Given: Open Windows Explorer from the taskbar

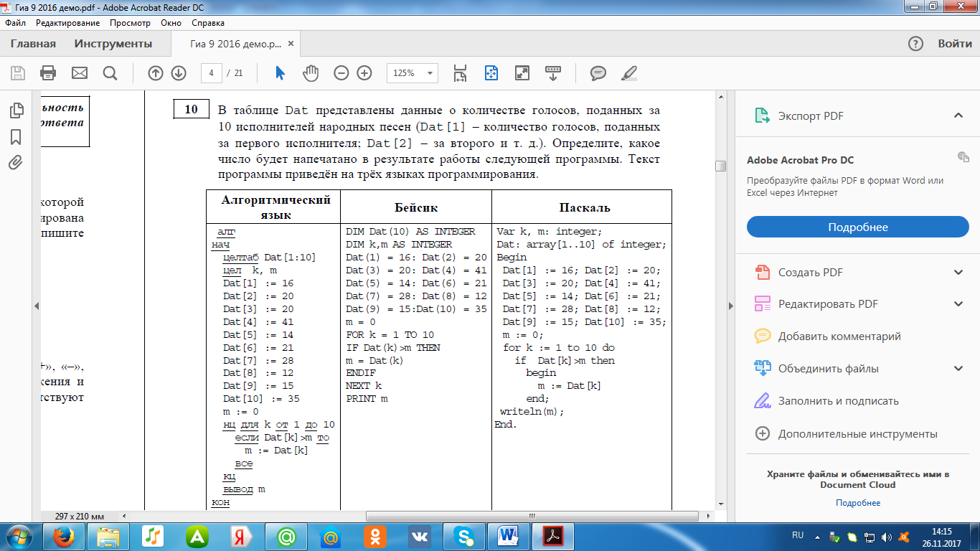Looking at the screenshot, I should (109, 536).
